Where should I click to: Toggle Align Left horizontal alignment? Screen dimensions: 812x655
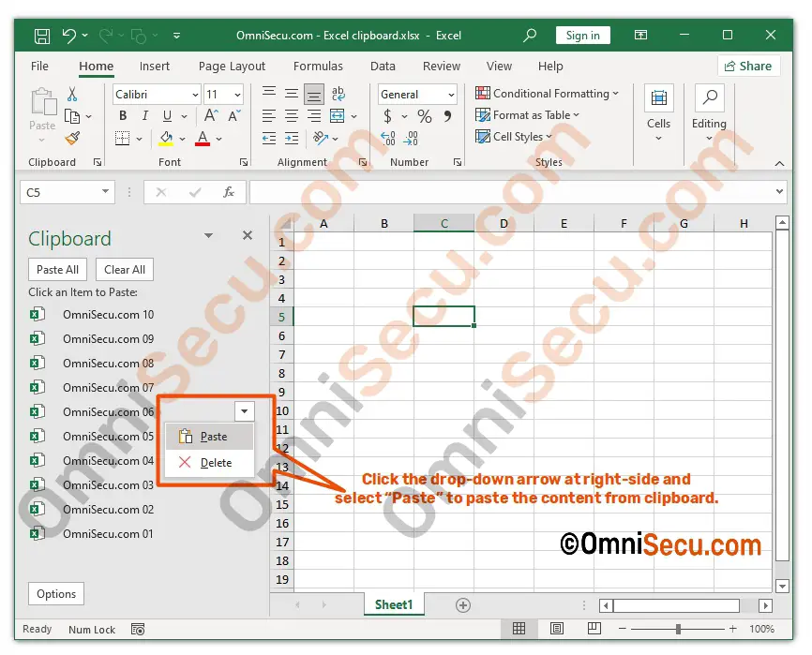(269, 116)
